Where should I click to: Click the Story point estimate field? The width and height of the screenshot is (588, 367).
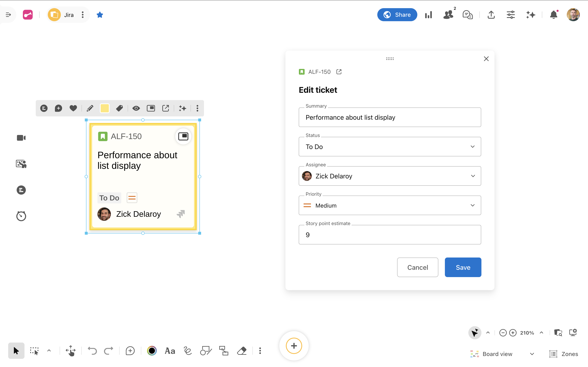(390, 235)
